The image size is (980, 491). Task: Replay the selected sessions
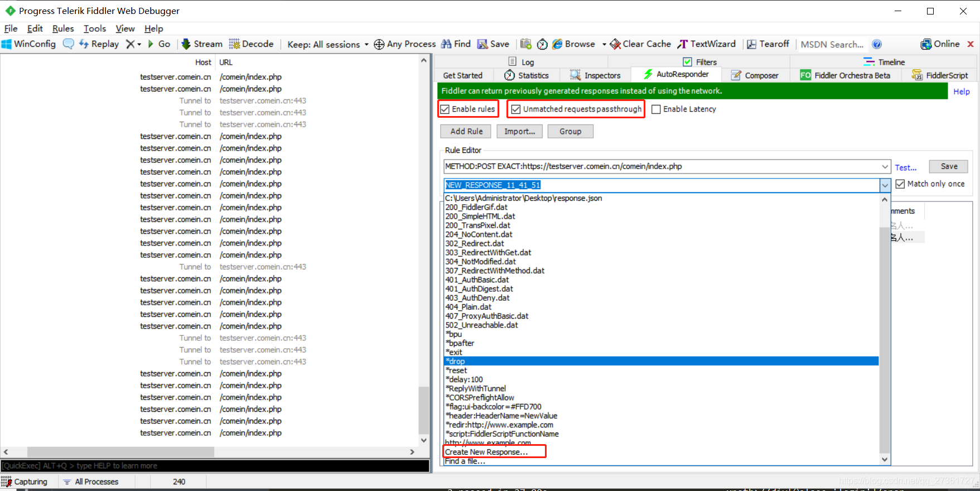point(99,44)
